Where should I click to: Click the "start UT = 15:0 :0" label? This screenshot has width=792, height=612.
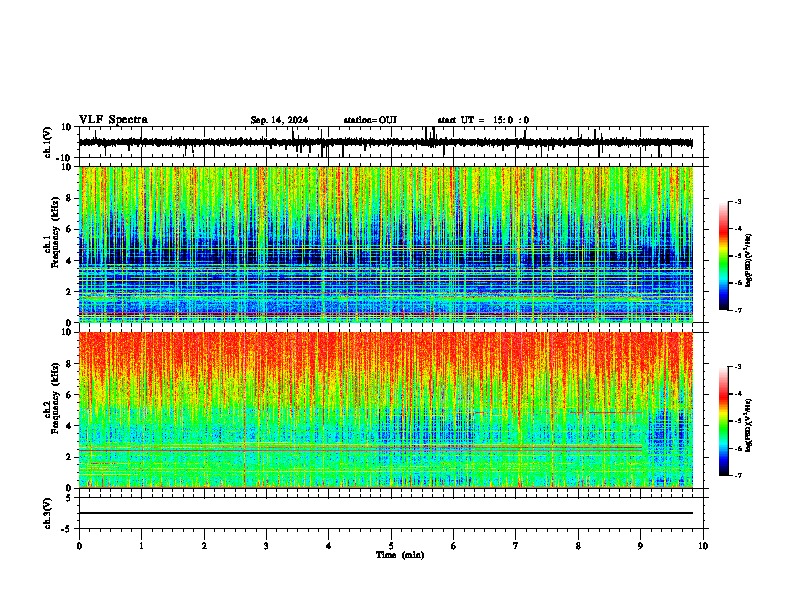point(483,120)
